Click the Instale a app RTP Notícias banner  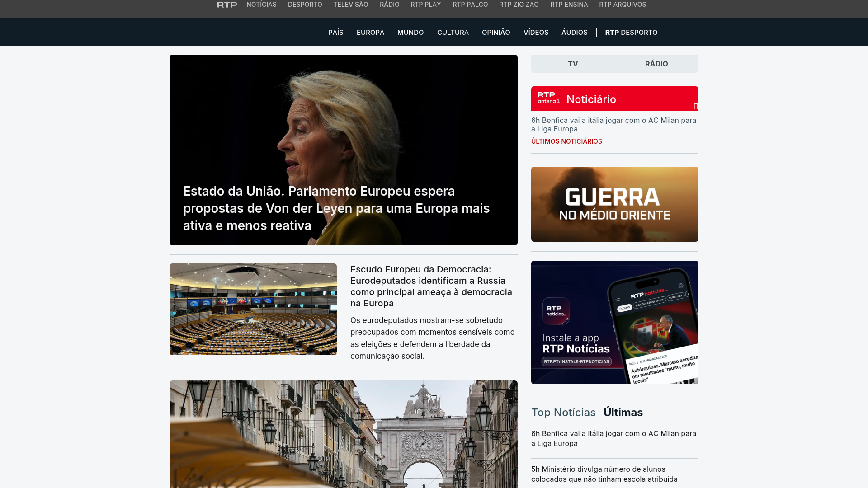[615, 322]
